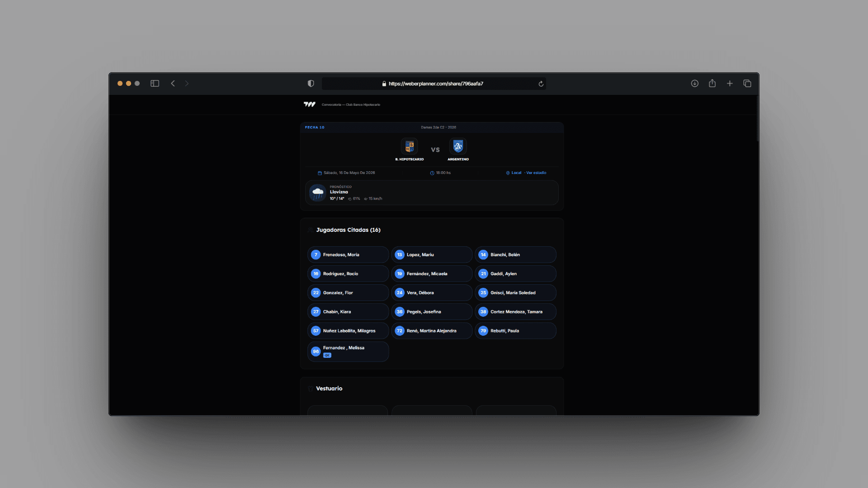The image size is (868, 488).
Task: Click the share icon in toolbar
Action: pyautogui.click(x=712, y=83)
